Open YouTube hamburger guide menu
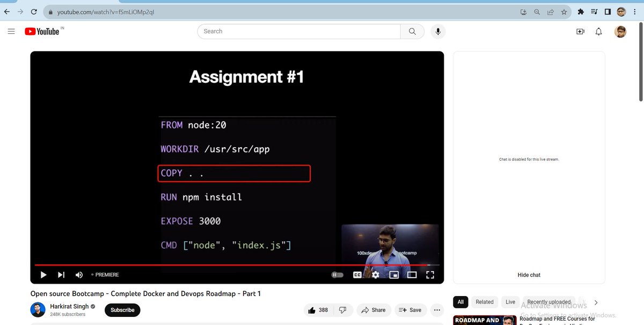Viewport: 644px width, 325px height. 11,32
